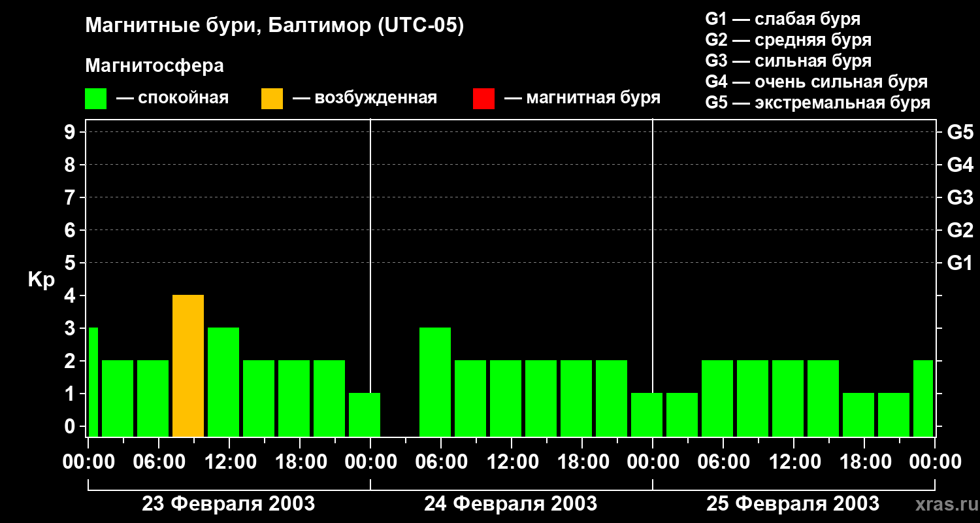Screen dimensions: 980x523
Task: Click 'G1 — слабая буря' legend line
Action: point(783,19)
